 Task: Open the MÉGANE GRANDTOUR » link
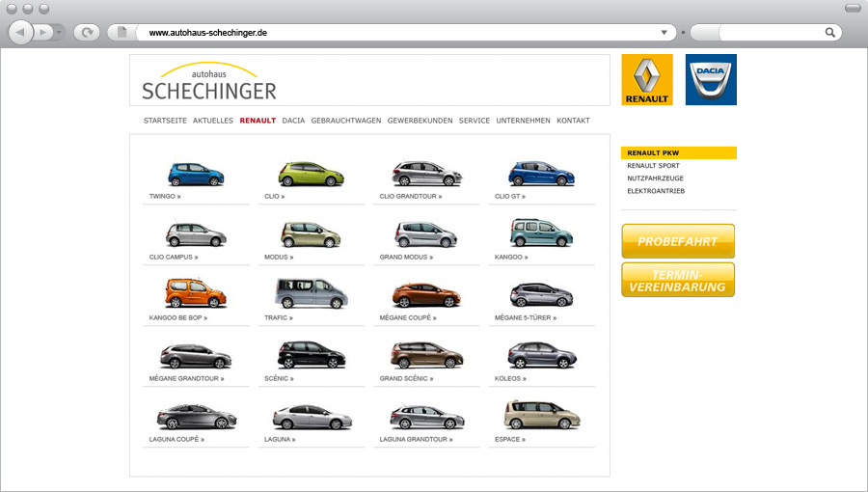coord(186,379)
